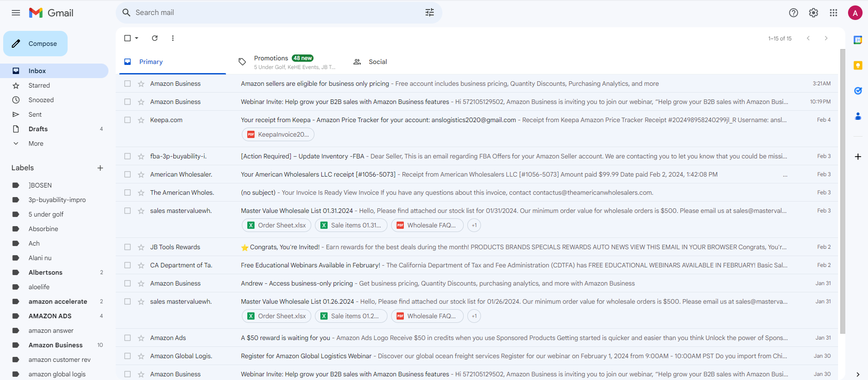Click the search magnifier icon
This screenshot has width=868, height=380.
(127, 13)
